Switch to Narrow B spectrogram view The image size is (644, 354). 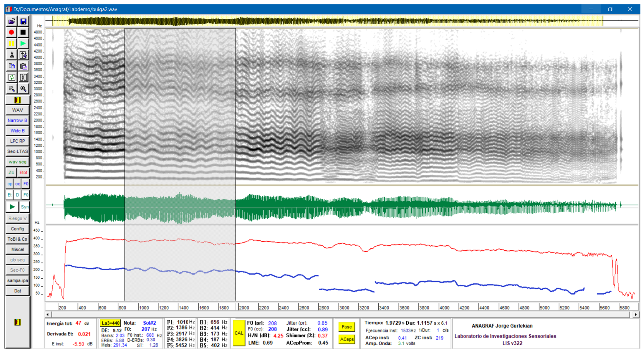(x=17, y=121)
